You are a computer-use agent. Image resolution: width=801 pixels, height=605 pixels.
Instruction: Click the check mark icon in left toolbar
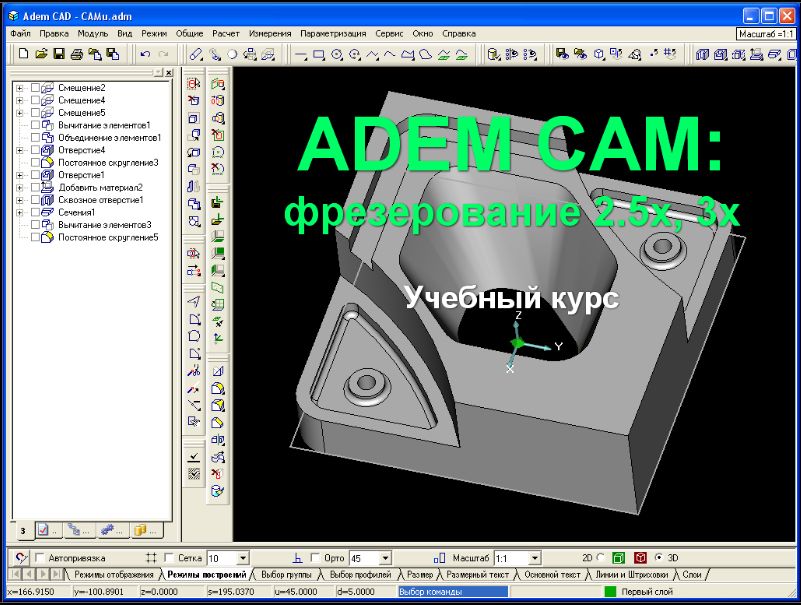pos(194,456)
